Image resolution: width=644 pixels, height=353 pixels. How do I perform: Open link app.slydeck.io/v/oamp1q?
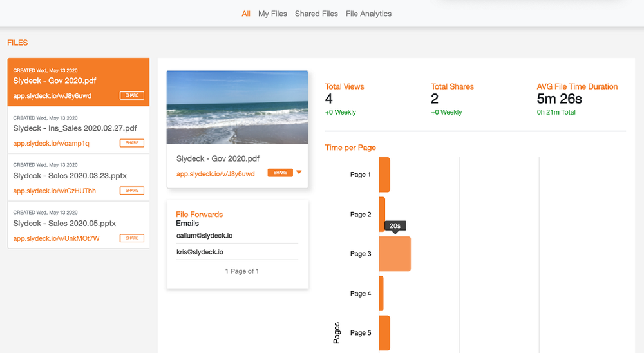point(52,144)
